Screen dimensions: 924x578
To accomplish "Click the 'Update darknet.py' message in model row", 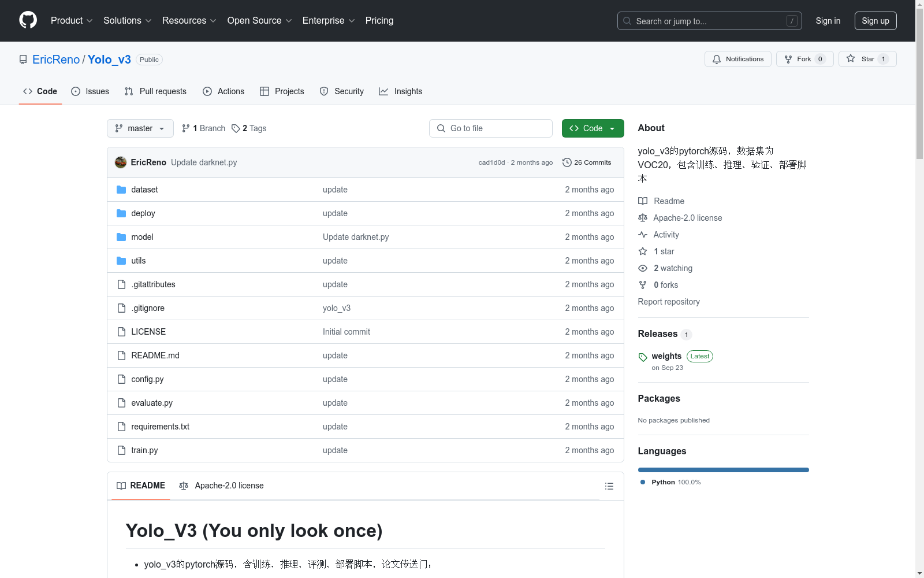I will (356, 237).
